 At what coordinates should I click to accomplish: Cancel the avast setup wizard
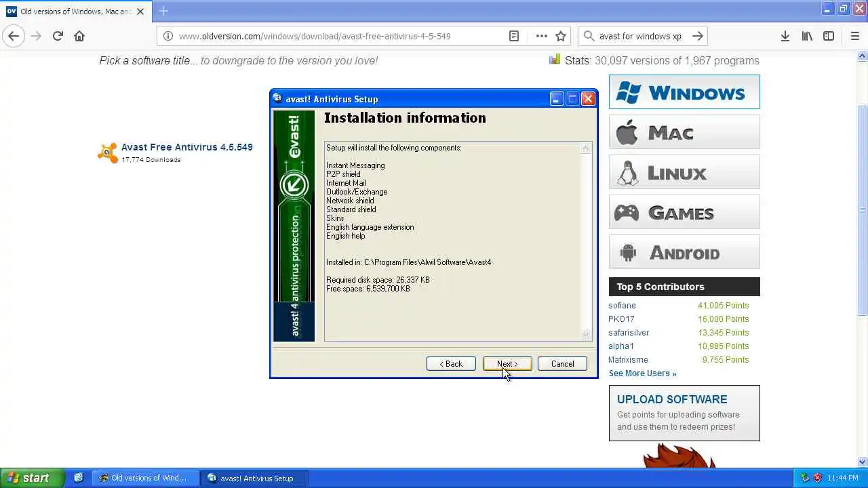562,364
